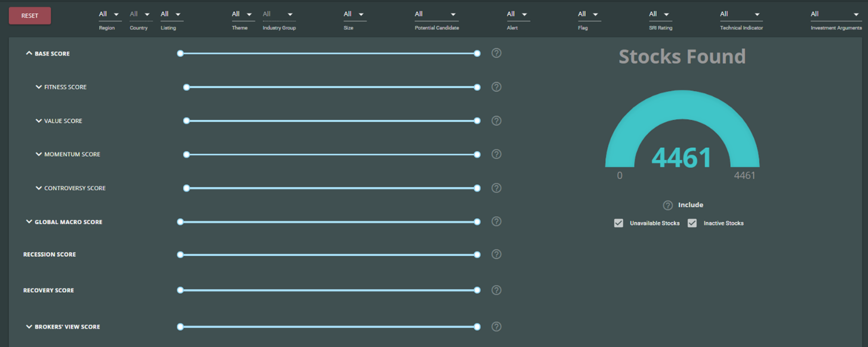Open help icon for Brokers' View Score

(x=496, y=327)
